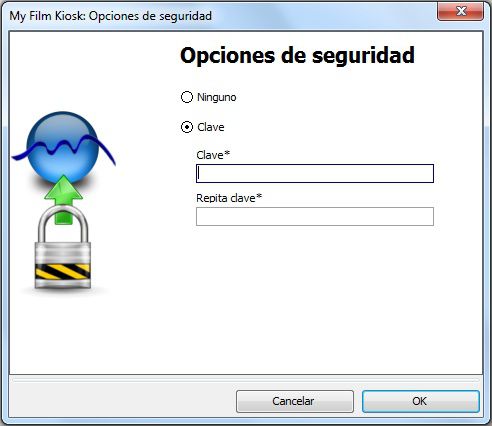Click the padlock's metal shackle

pos(63,225)
